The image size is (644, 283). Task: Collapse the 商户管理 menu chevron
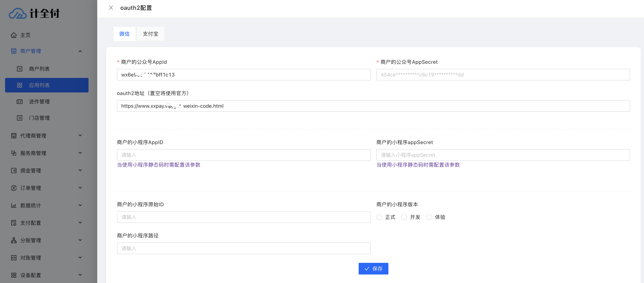[80, 51]
